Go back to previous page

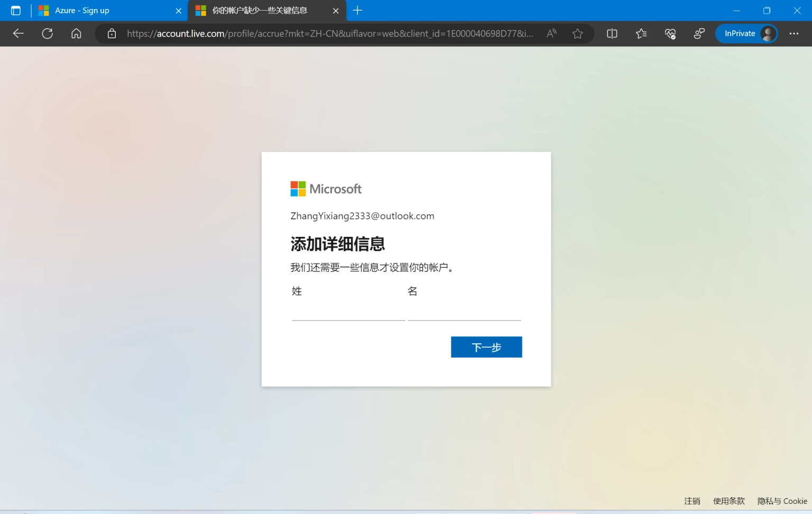pyautogui.click(x=19, y=33)
